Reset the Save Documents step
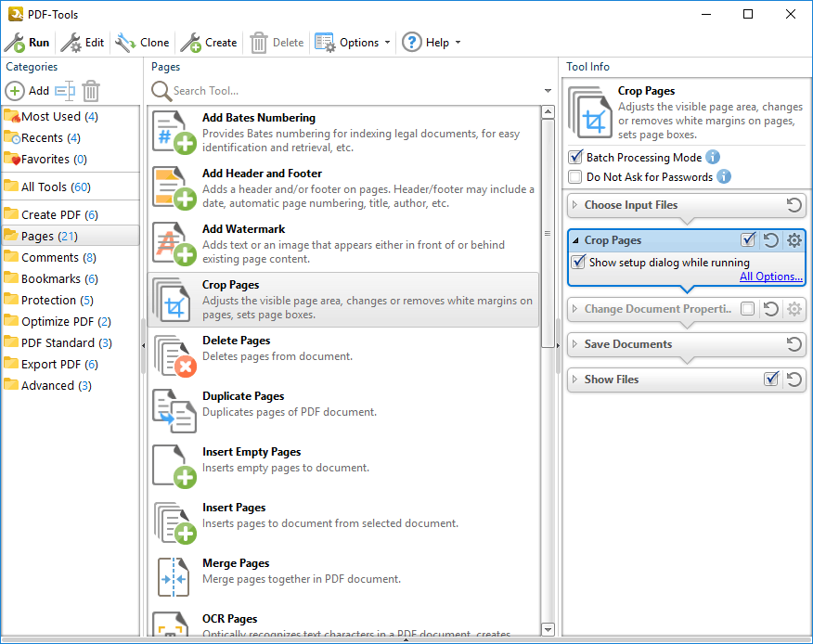Image resolution: width=813 pixels, height=644 pixels. coord(794,343)
